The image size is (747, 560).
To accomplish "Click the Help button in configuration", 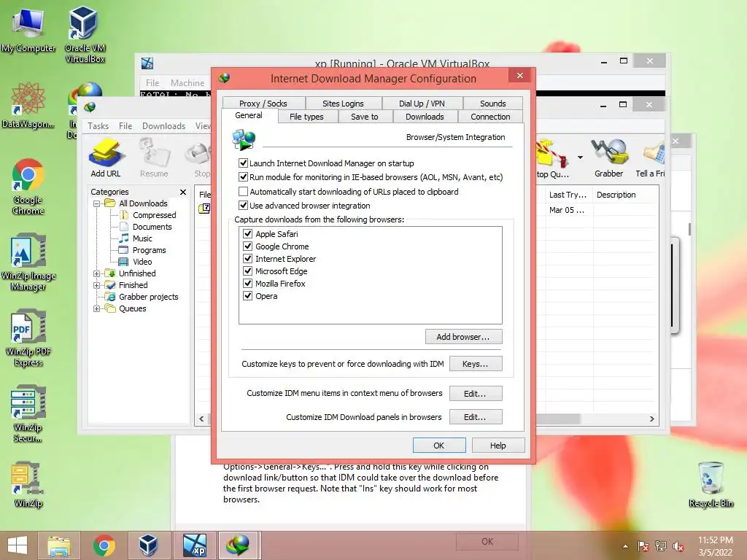I will tap(498, 446).
